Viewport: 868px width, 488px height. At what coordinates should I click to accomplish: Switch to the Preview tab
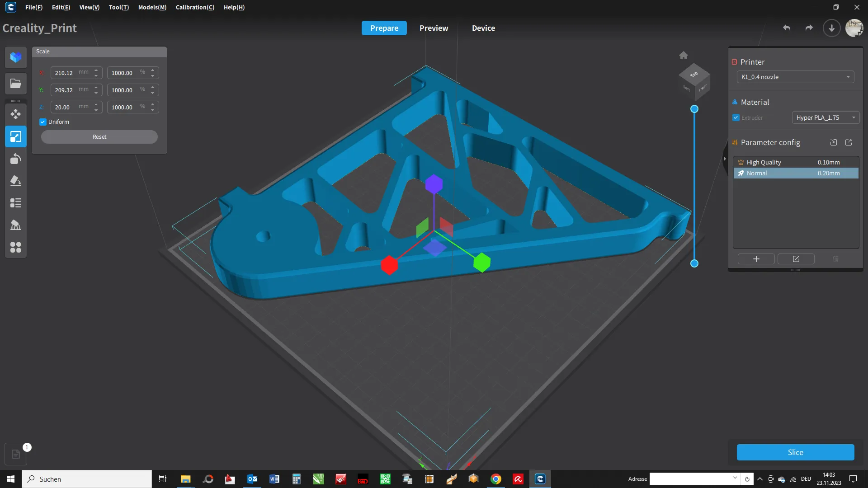(x=434, y=28)
